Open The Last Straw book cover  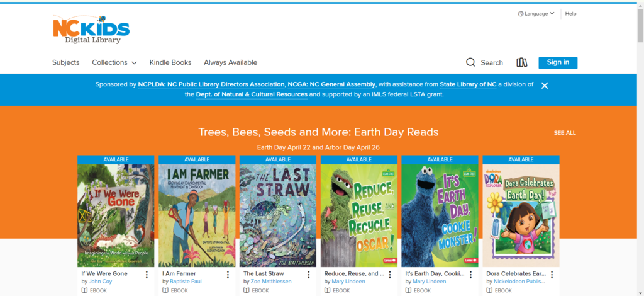277,216
